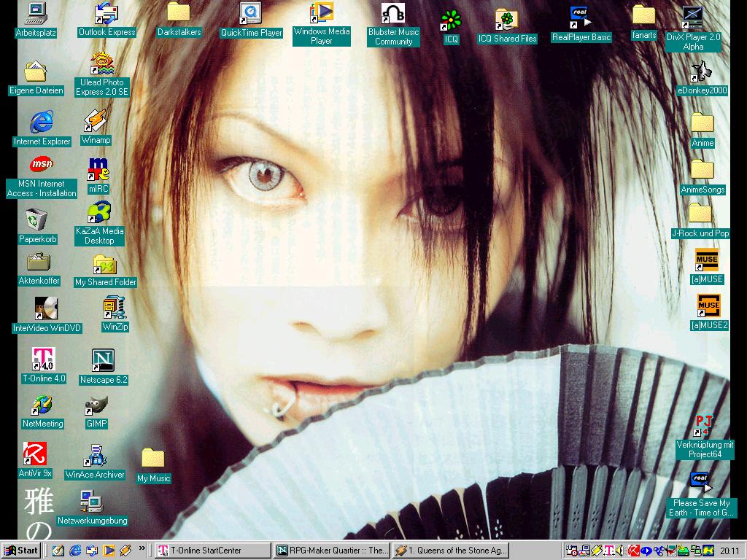Launch Outlook Express from quick launch bar

coord(91,551)
